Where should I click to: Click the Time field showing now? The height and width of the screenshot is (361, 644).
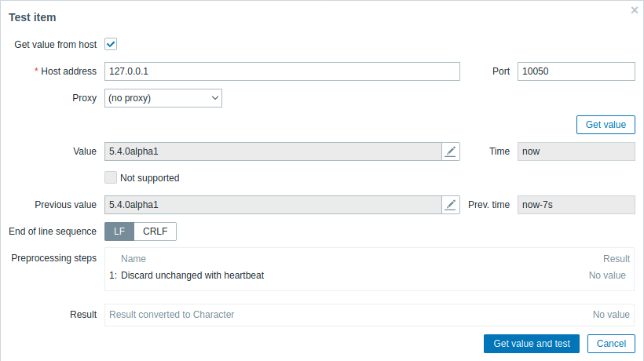576,151
